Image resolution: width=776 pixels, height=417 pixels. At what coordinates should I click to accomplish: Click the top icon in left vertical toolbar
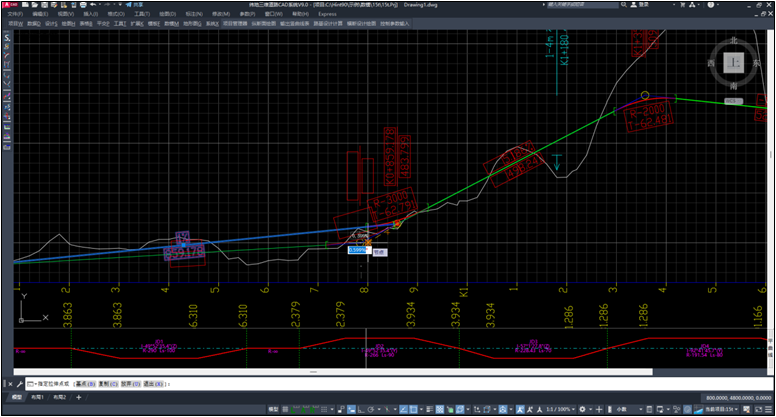coord(5,37)
